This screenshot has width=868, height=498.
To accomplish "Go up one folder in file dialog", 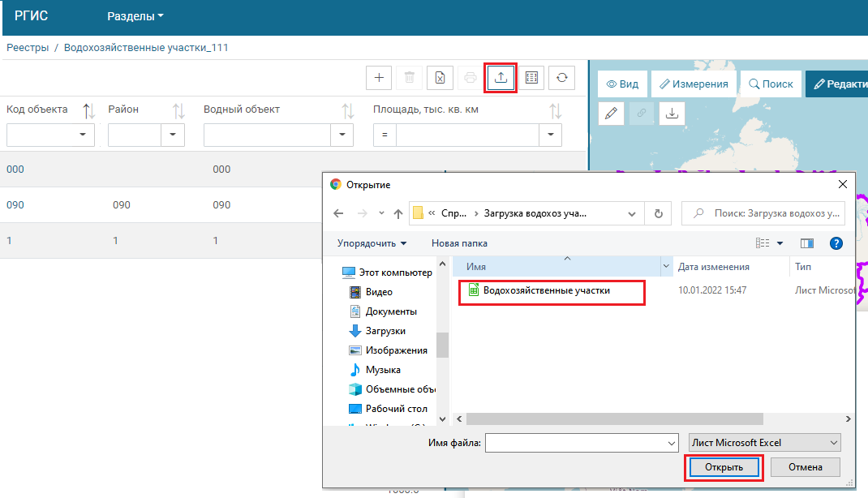I will pos(398,213).
